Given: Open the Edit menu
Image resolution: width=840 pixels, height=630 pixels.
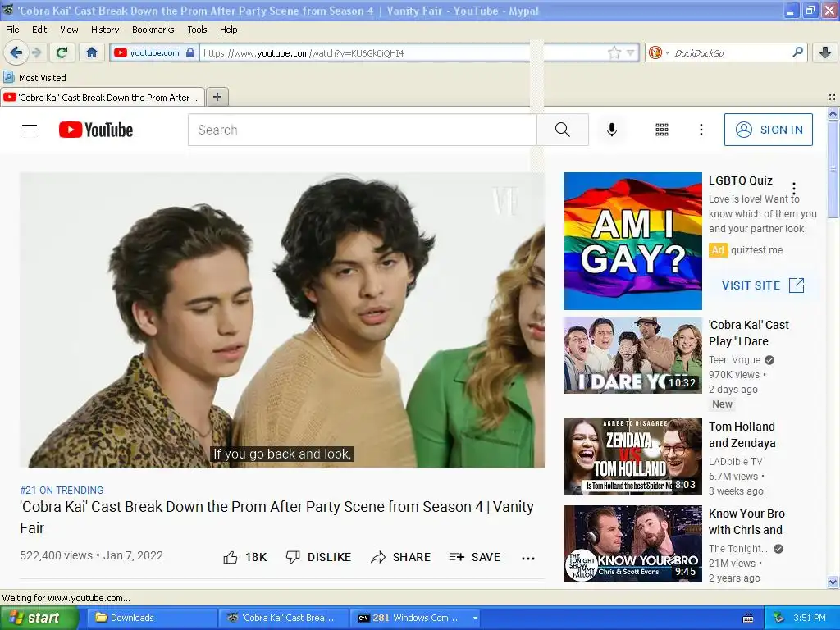Looking at the screenshot, I should point(39,30).
